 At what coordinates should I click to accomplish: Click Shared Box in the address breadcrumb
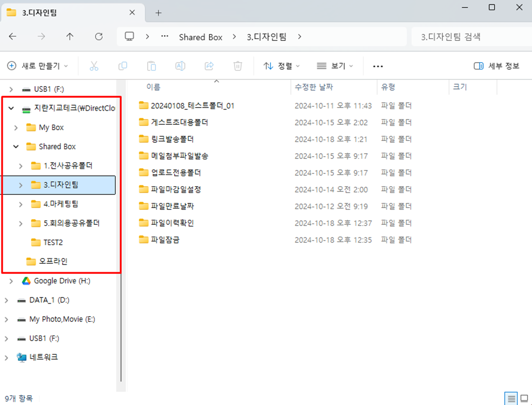(x=200, y=37)
